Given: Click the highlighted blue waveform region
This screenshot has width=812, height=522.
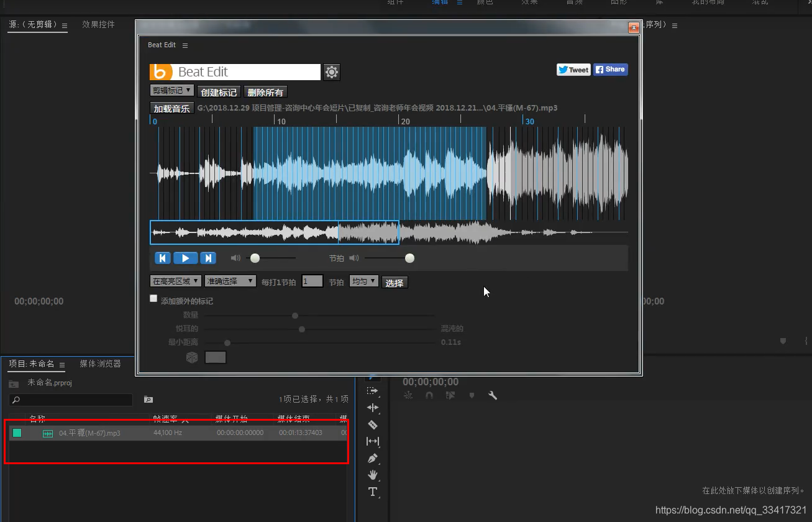Looking at the screenshot, I should coord(370,173).
